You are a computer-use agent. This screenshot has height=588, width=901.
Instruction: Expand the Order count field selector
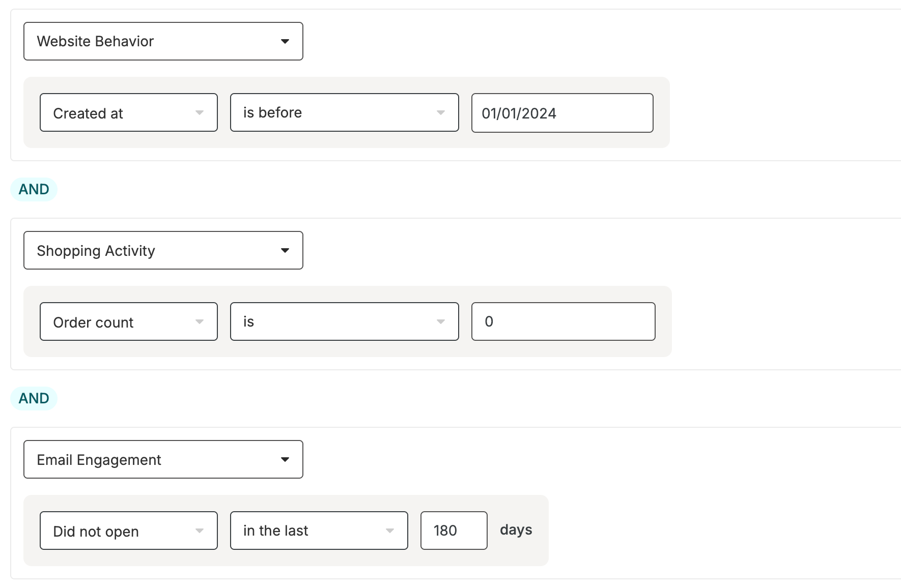tap(129, 321)
